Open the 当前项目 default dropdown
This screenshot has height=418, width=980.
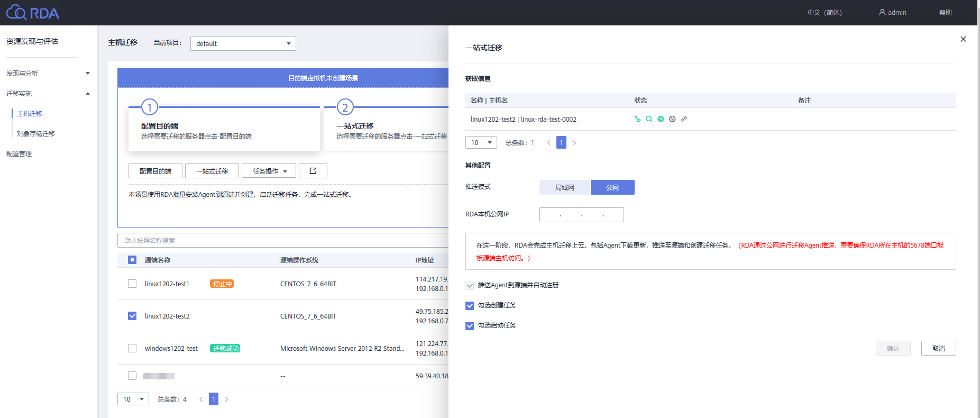click(x=243, y=43)
